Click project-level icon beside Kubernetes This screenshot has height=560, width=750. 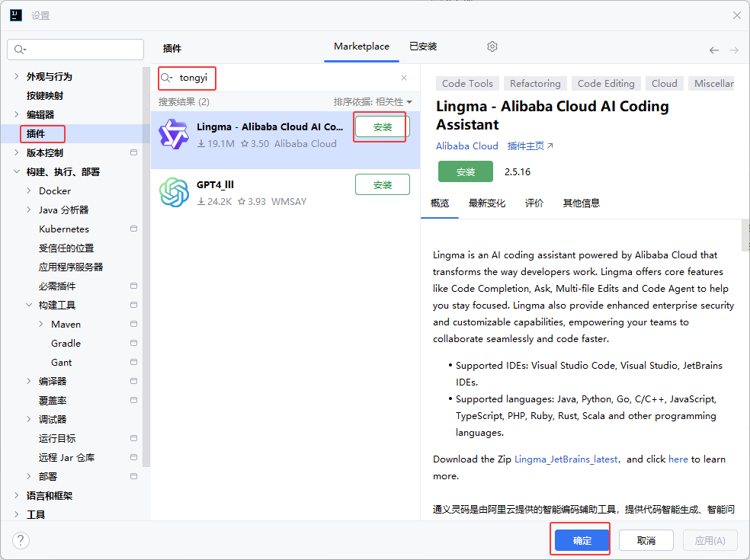click(134, 229)
